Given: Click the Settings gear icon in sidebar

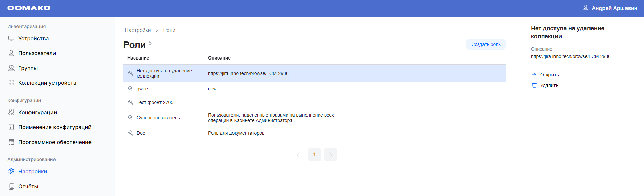Looking at the screenshot, I should coord(11,171).
